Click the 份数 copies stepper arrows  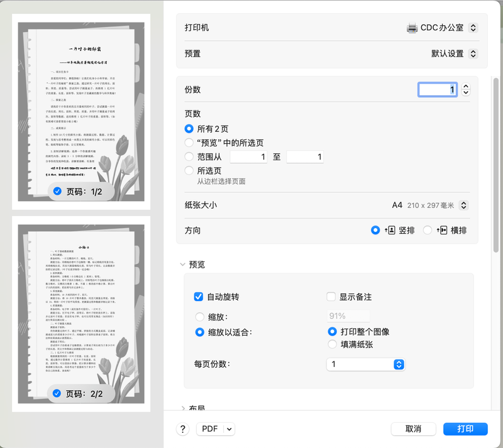click(465, 90)
